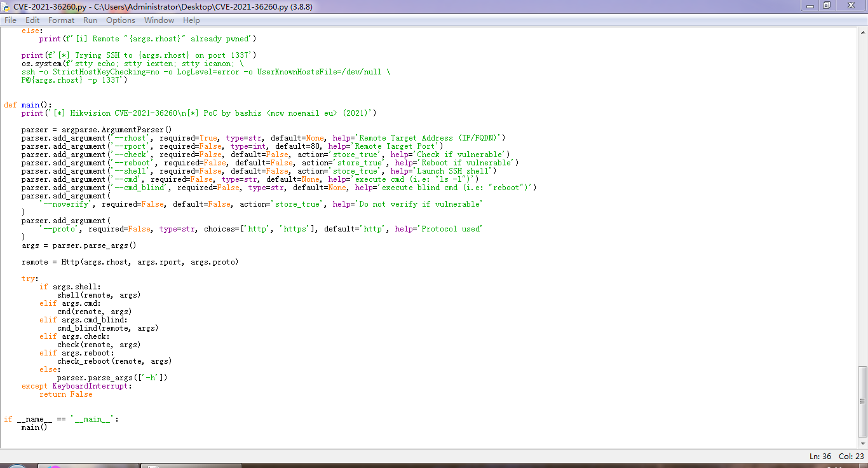Click the IDLE window icon in title bar

tap(6, 6)
